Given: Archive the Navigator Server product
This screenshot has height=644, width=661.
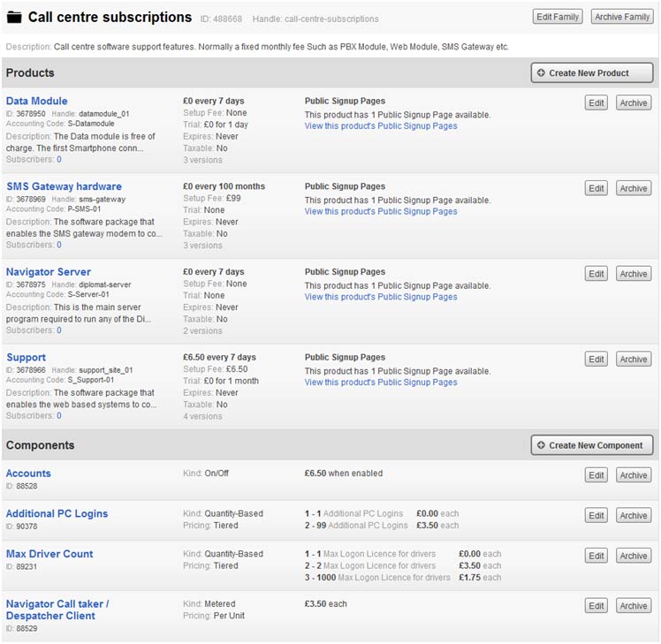Looking at the screenshot, I should [634, 274].
